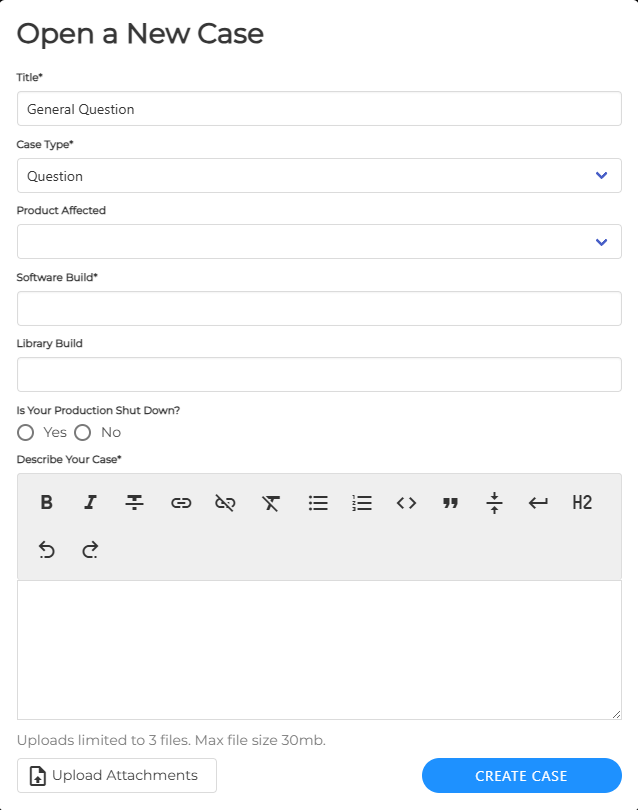Remove link with the unlink icon
638x810 pixels.
tap(225, 502)
